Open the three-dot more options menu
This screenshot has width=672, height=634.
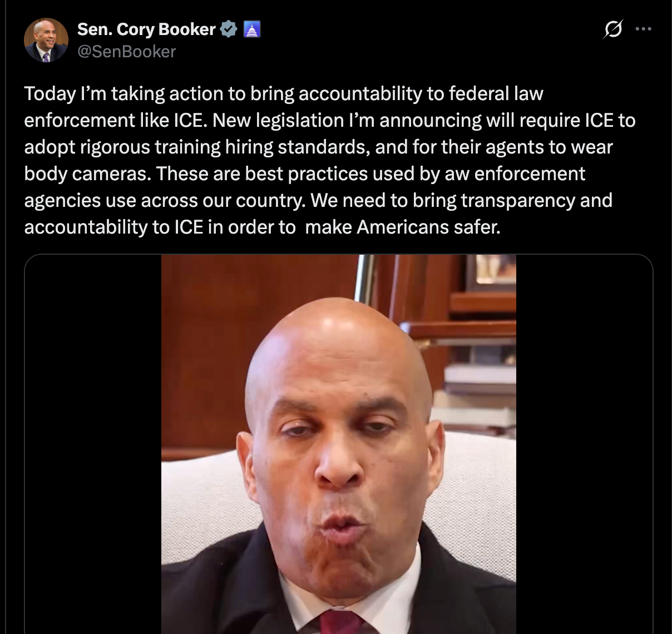point(643,29)
